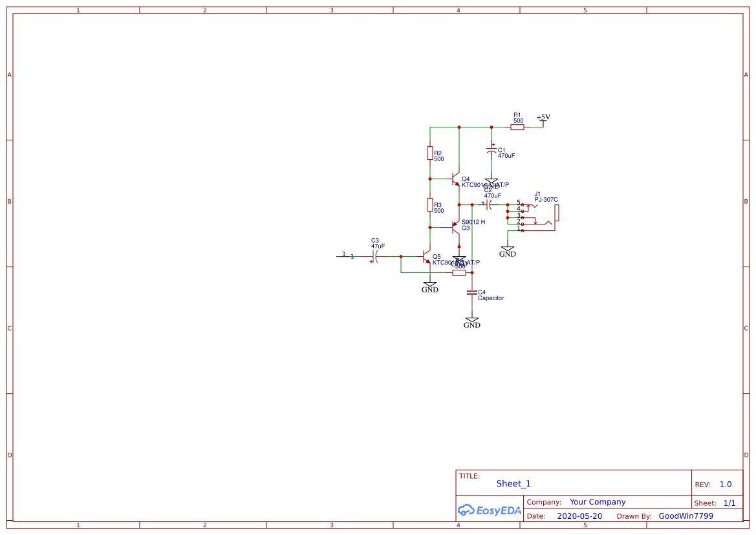Click the S9012 H transistor Q3 symbol
This screenshot has height=535, width=756.
pos(455,227)
